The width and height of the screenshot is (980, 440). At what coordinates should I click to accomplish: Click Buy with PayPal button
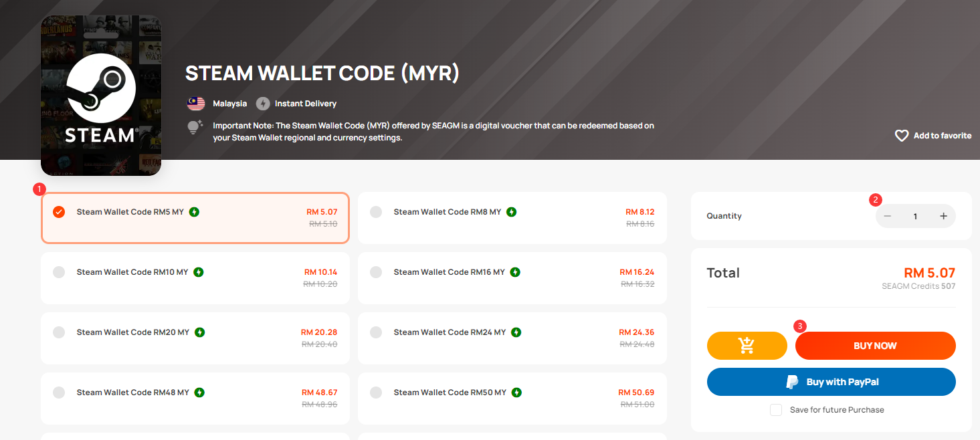tap(831, 382)
